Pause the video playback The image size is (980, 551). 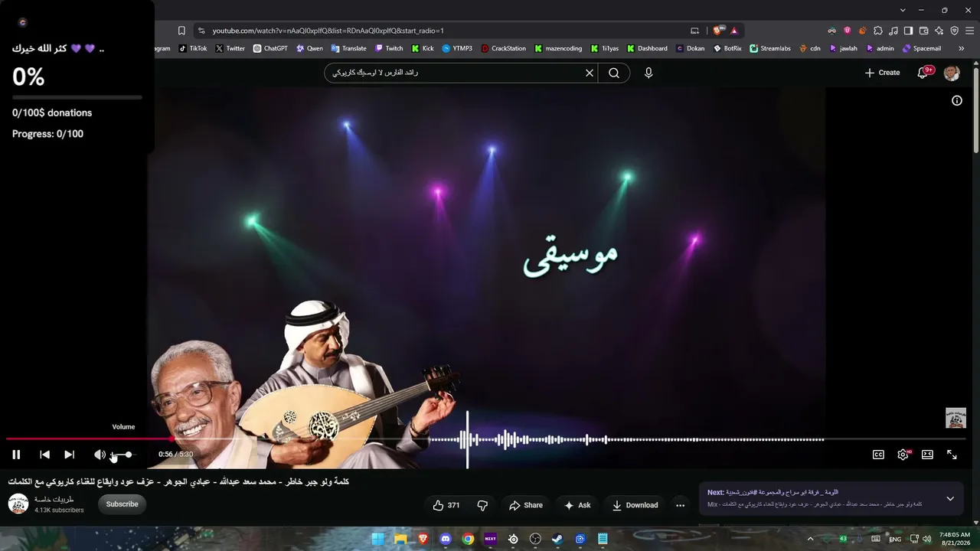pos(16,455)
